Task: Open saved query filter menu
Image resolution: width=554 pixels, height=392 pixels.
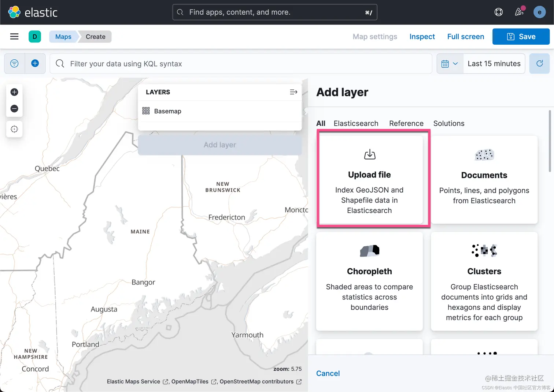Action: pyautogui.click(x=14, y=64)
